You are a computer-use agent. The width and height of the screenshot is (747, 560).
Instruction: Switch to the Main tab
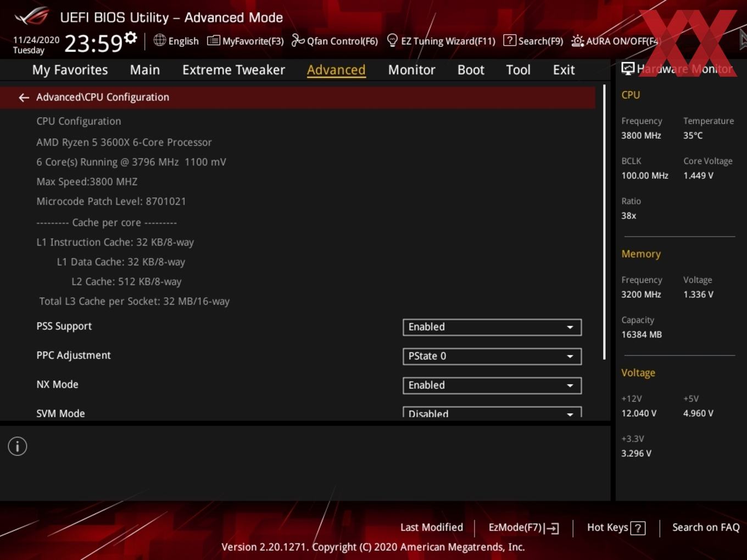pyautogui.click(x=145, y=70)
